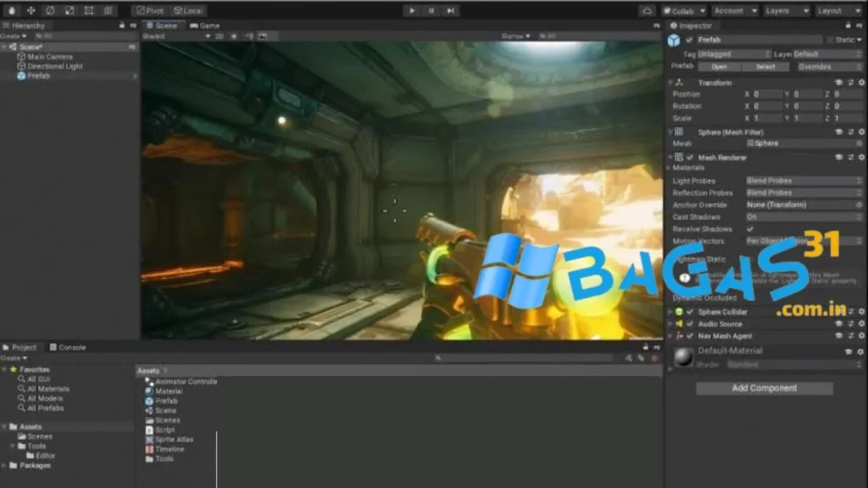Open the Cast Shadows dropdown
868x488 pixels.
pyautogui.click(x=804, y=217)
